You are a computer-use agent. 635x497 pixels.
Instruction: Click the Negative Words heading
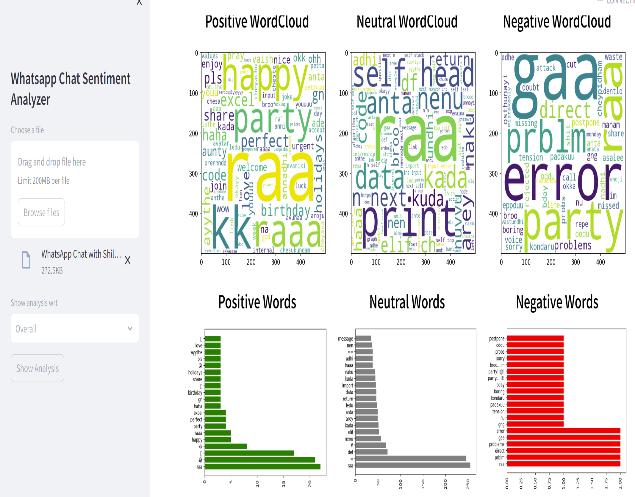[x=557, y=302]
